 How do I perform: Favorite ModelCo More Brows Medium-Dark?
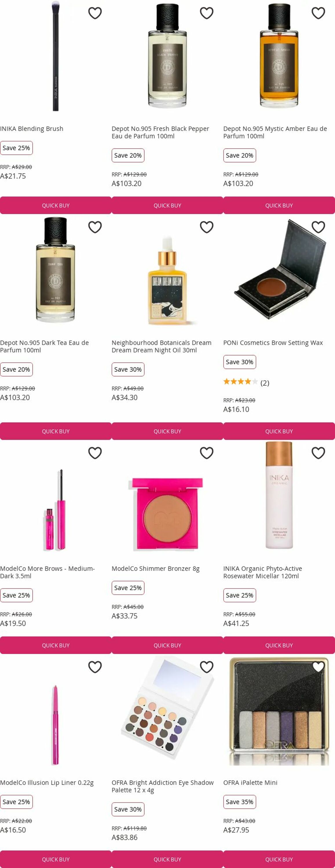coord(95,453)
